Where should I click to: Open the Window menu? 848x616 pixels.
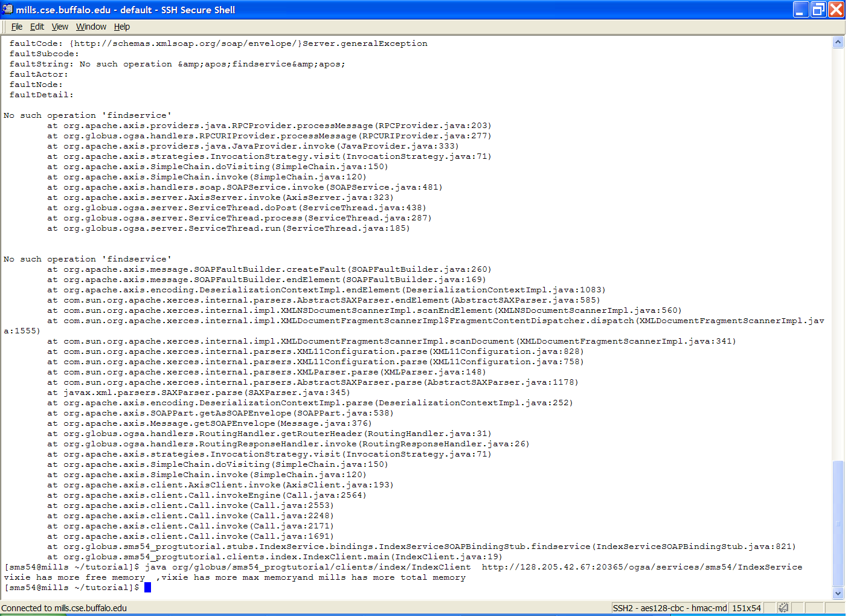(x=91, y=27)
